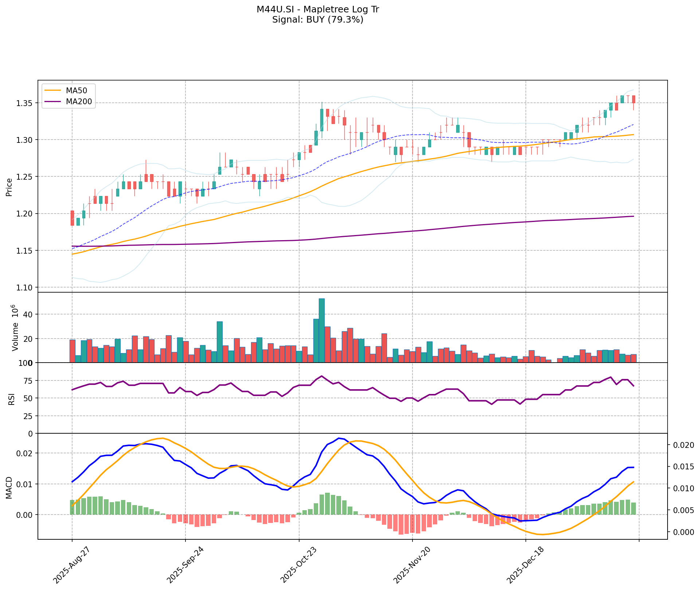
Task: Click the RSI 75 tick label
Action: 28,381
